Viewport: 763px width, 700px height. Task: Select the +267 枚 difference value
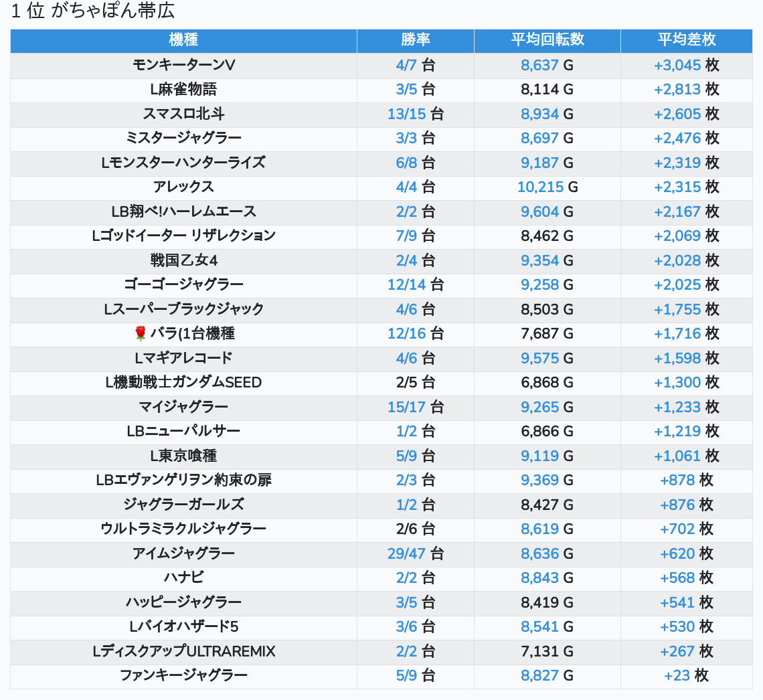tap(686, 651)
